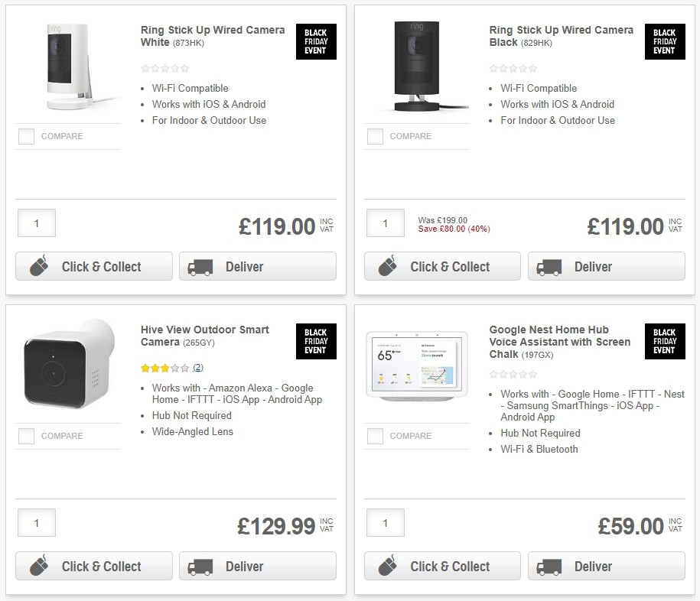Focus quantity box for Google Nest Hub
This screenshot has width=700, height=601.
click(385, 524)
